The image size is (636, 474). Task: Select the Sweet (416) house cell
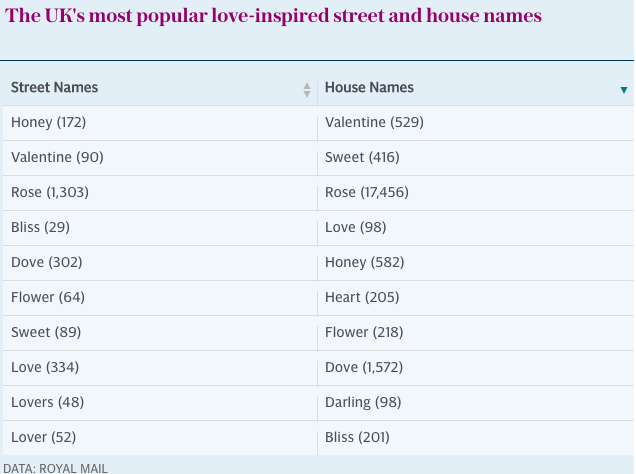475,158
